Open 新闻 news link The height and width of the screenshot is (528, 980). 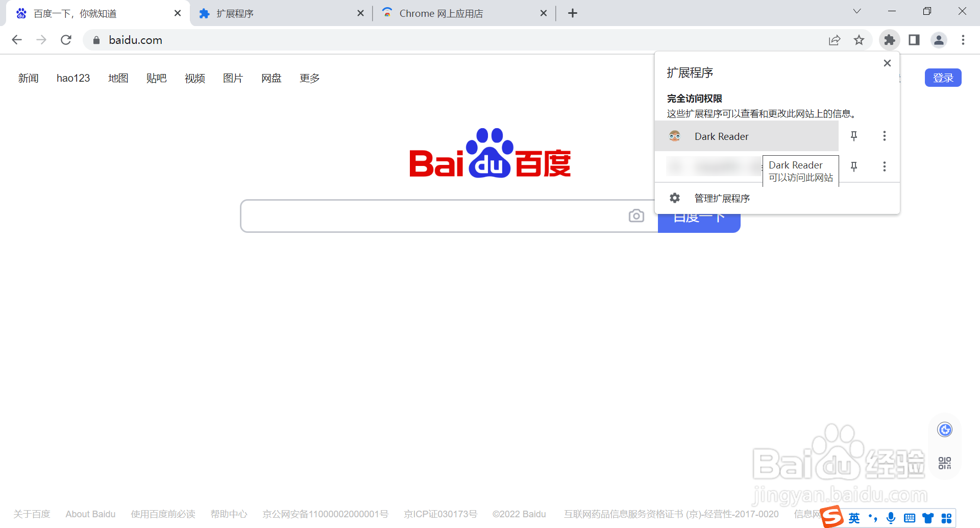[x=29, y=78]
